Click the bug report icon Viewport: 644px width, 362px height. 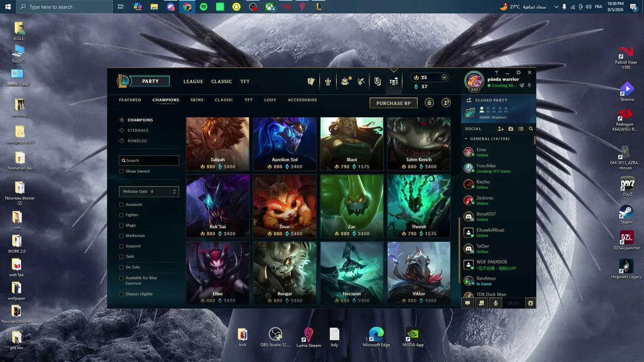click(x=530, y=303)
